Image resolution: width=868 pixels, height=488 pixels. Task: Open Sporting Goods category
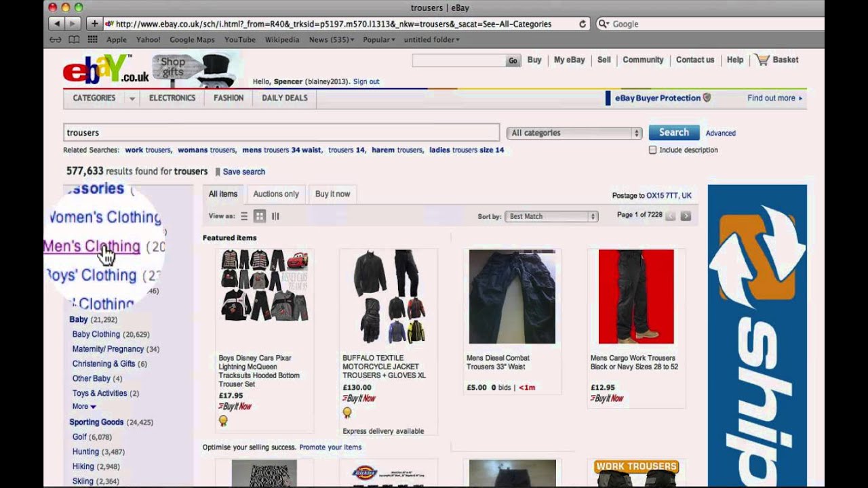(96, 422)
